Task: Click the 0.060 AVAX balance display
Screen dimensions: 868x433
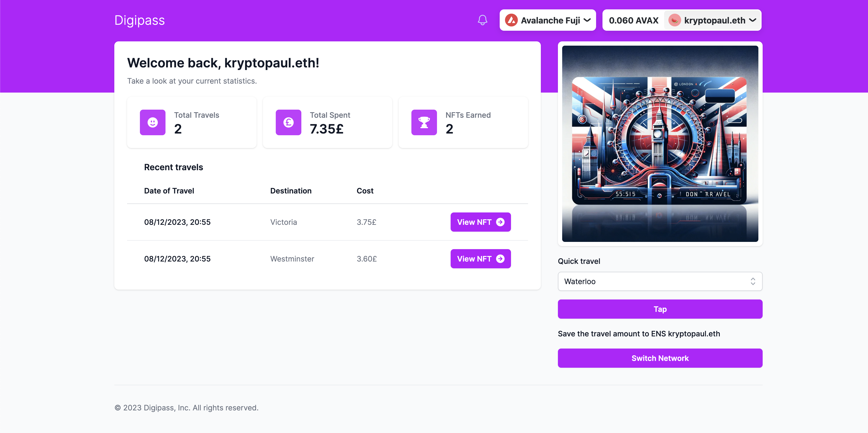Action: click(633, 20)
